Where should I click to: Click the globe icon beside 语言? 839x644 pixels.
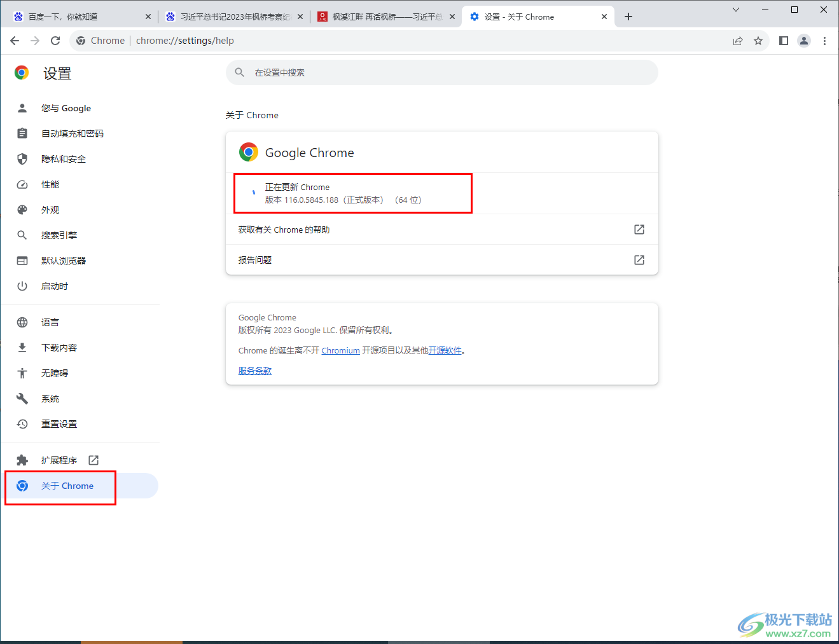[22, 322]
